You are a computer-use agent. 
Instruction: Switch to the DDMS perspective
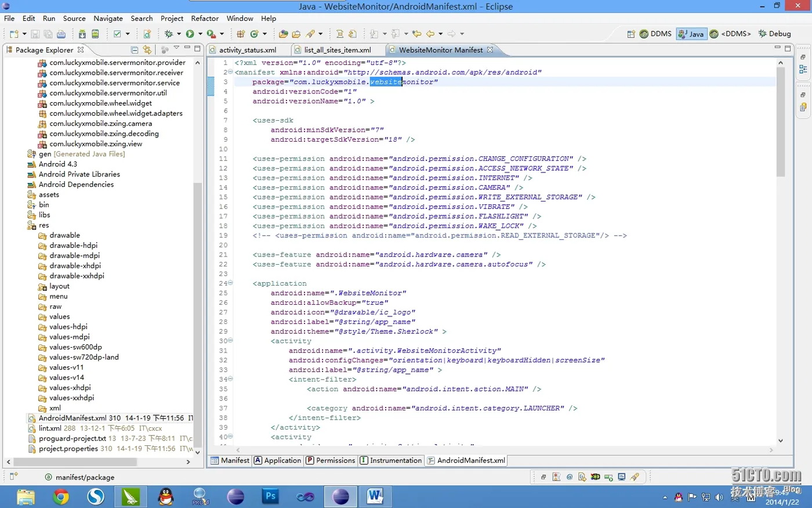[x=655, y=34]
